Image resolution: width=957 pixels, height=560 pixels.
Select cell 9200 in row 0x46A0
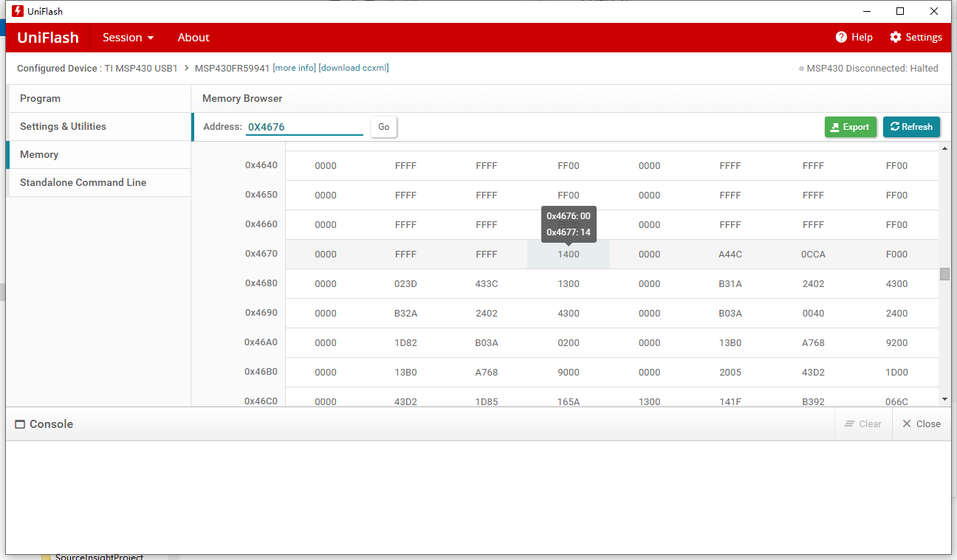(896, 343)
